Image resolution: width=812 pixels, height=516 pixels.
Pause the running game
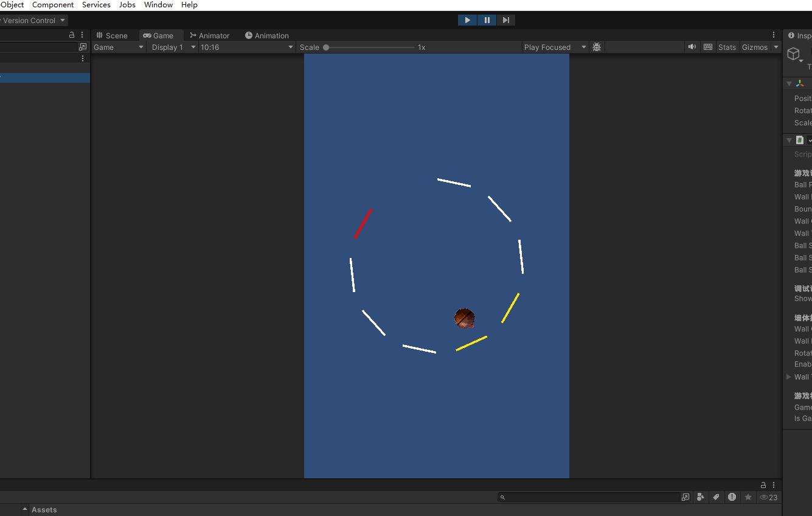point(487,20)
